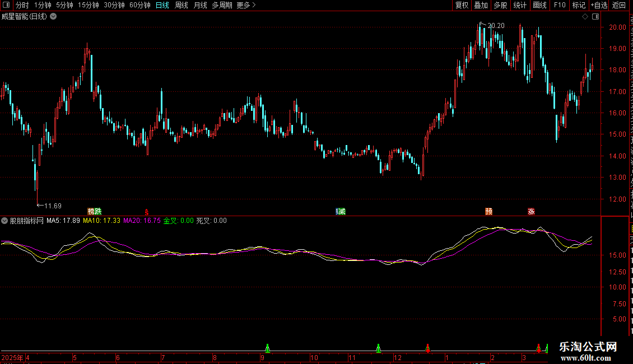Screen dimensions: 633x364
Task: Click the red 涨 marker icon
Action: click(531, 212)
